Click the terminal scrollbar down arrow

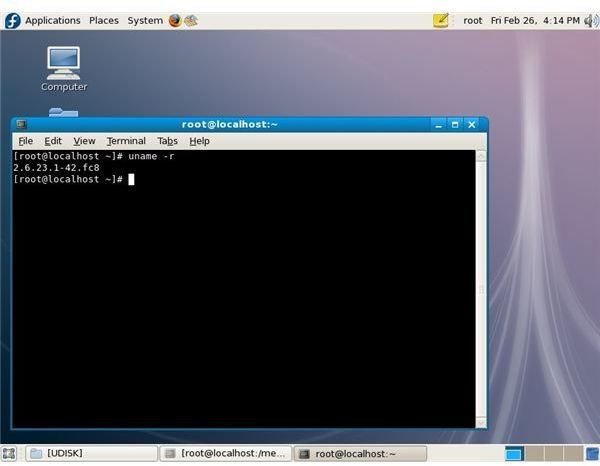[481, 423]
